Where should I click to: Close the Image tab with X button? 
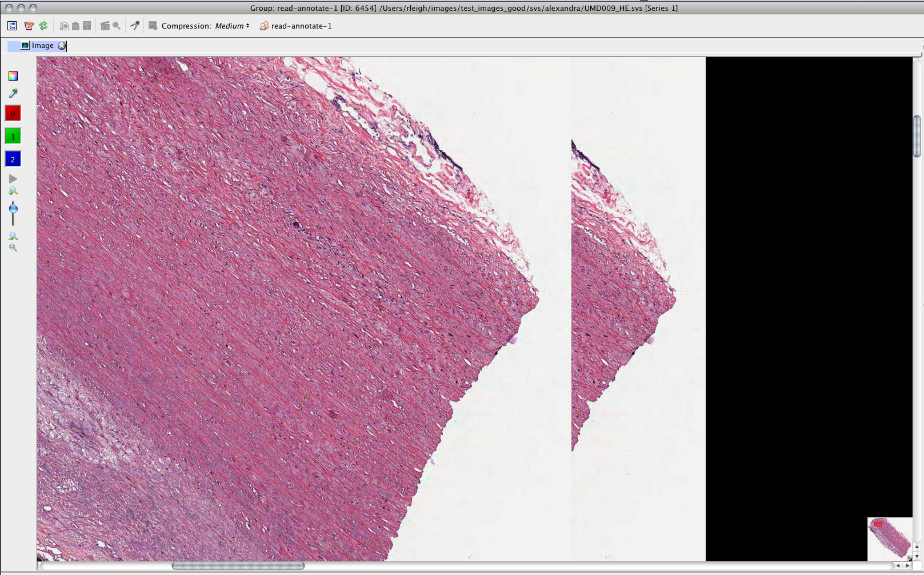pos(62,46)
